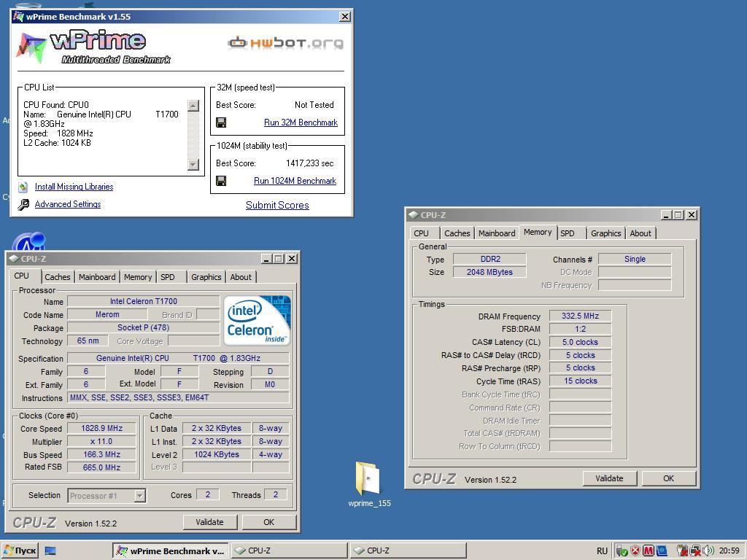Click OK in Memory CPU-Z window
This screenshot has width=747, height=560.
coord(668,478)
